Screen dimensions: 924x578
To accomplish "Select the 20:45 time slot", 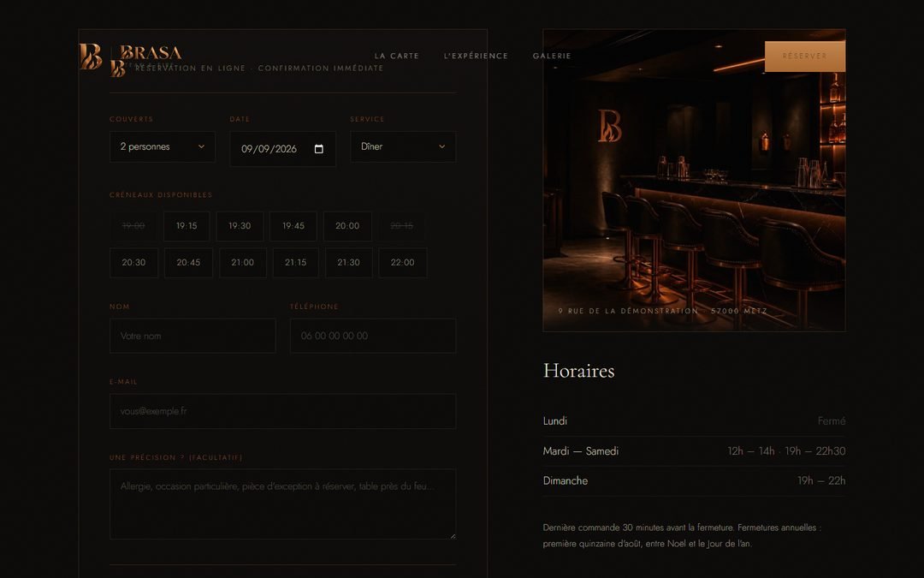I will [188, 263].
